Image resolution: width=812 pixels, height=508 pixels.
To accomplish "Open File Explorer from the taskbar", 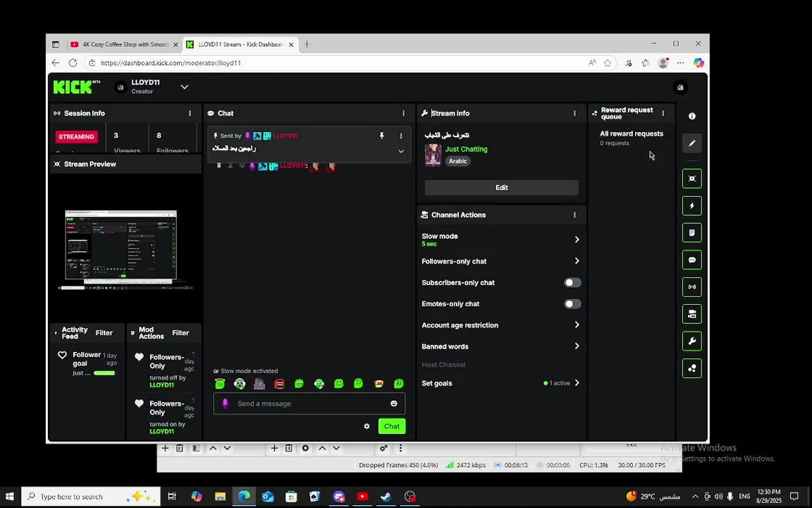I will coord(220,497).
